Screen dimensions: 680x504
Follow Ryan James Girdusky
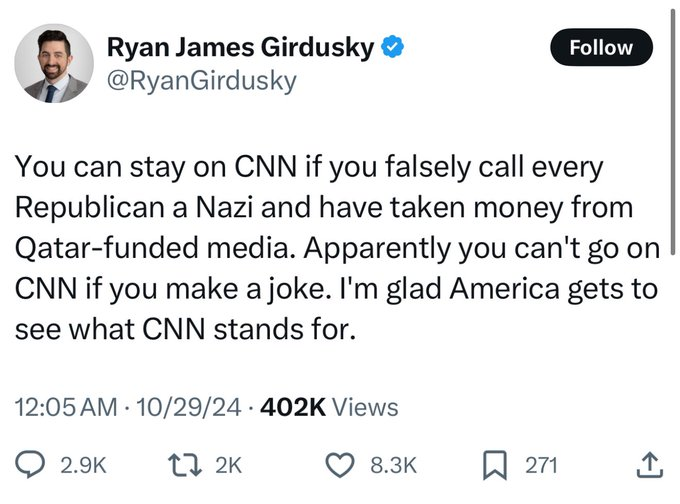click(x=601, y=47)
